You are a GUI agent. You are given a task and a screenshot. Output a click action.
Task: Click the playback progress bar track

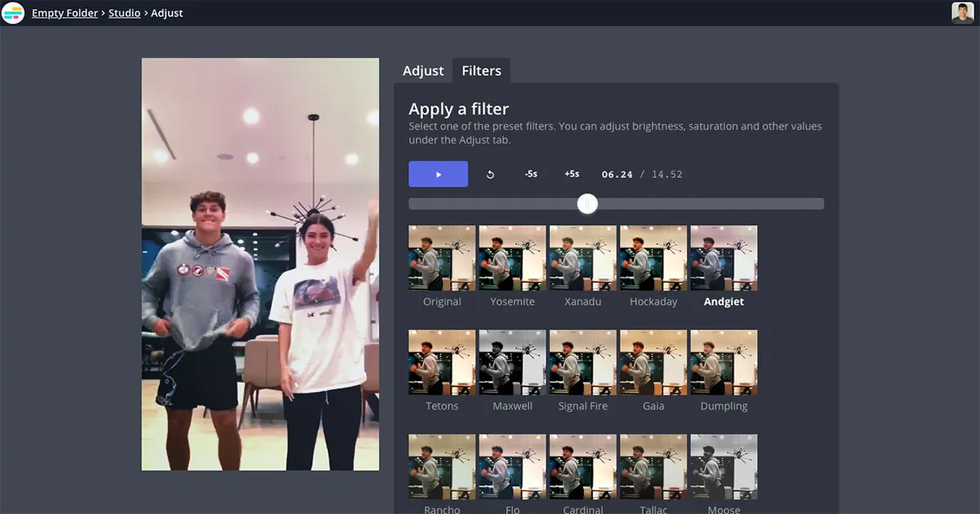point(617,204)
